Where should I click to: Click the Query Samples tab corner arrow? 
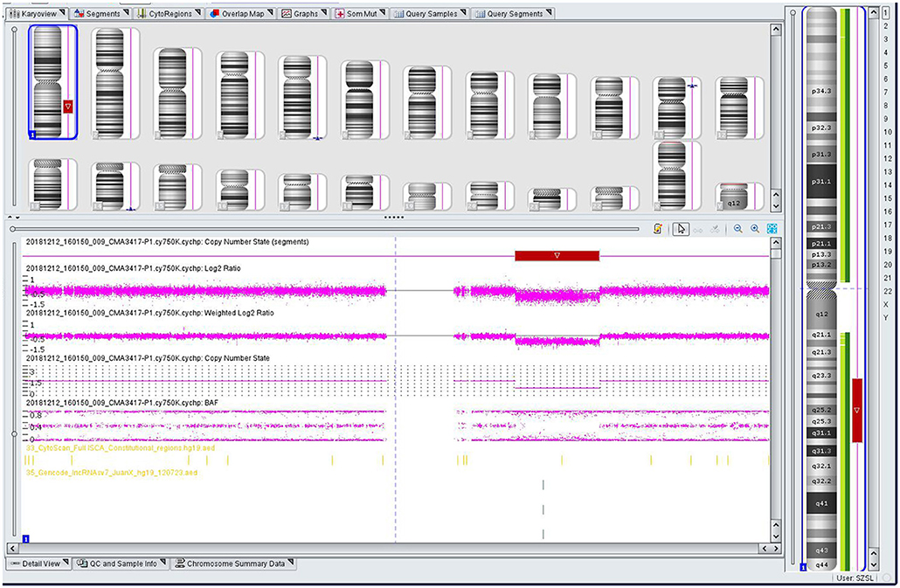[462, 12]
